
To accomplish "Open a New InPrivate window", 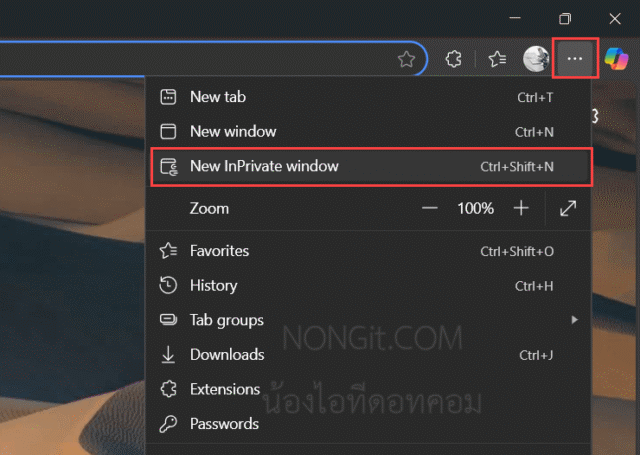I will pyautogui.click(x=371, y=166).
